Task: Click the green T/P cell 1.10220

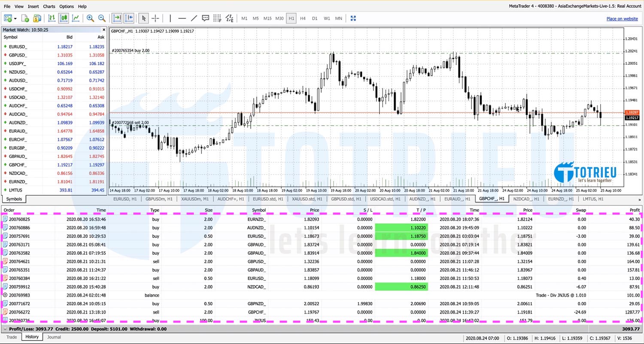Action: (401, 228)
